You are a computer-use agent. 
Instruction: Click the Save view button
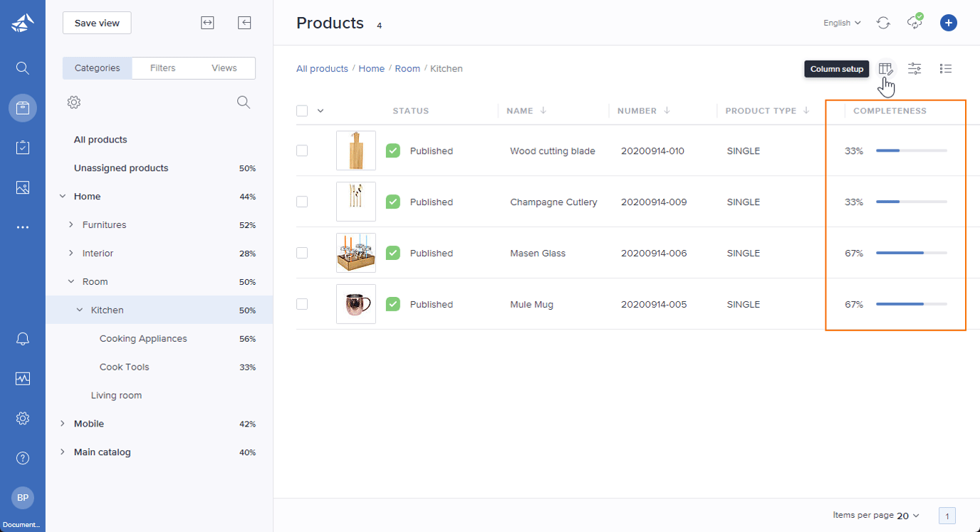tap(97, 23)
